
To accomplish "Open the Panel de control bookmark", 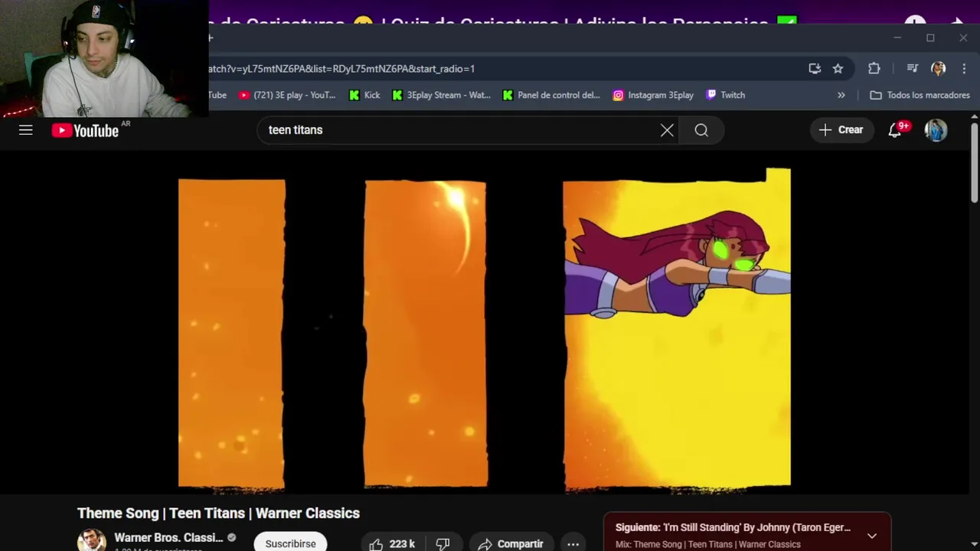I will 551,95.
